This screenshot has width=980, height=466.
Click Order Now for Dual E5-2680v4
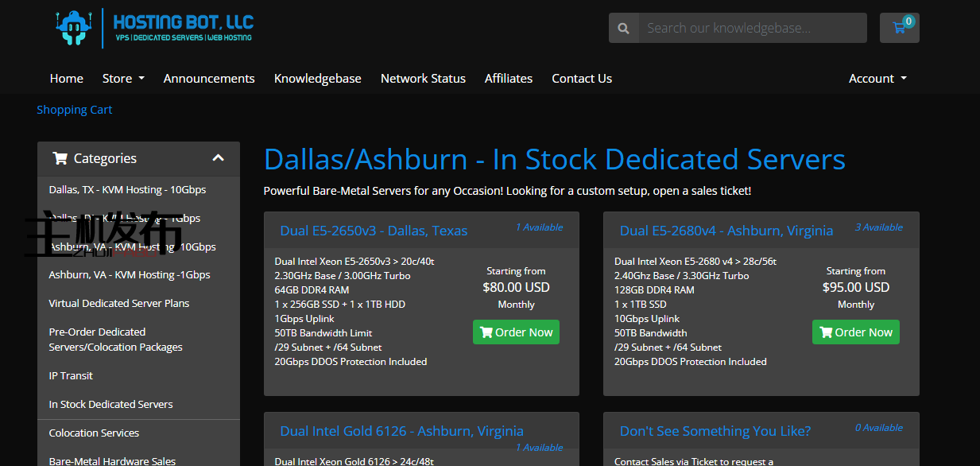click(855, 332)
